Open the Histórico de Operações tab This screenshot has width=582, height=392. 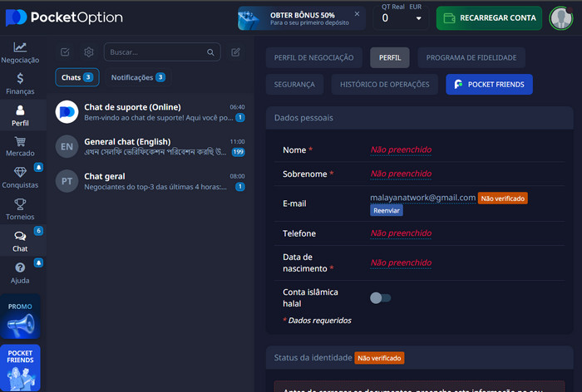[x=384, y=84]
